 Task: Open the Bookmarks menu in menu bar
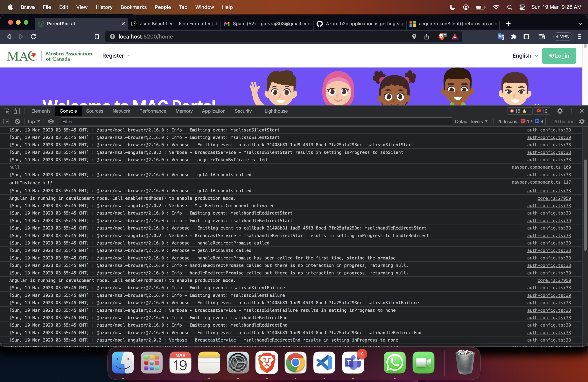pyautogui.click(x=133, y=7)
